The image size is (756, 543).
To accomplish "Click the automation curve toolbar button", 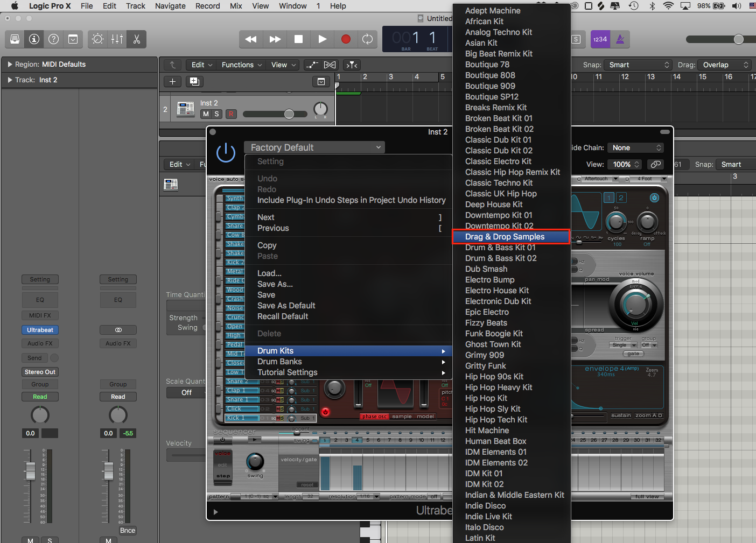I will (x=312, y=65).
